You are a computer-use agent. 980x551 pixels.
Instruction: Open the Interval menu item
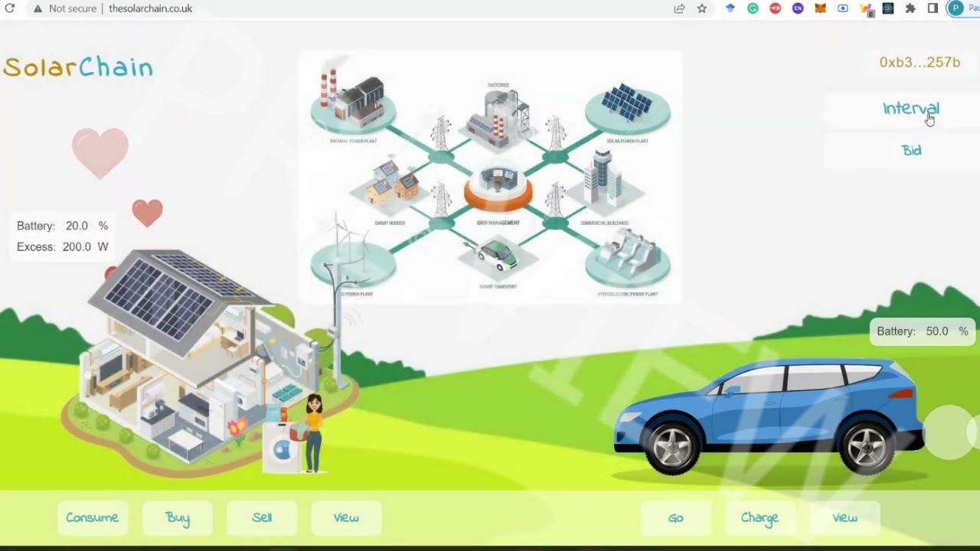click(x=911, y=109)
